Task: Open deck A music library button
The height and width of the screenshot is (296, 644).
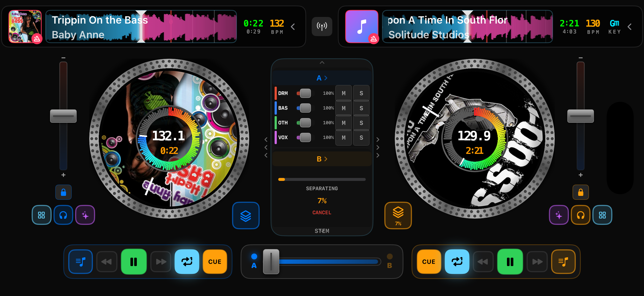Action: point(81,262)
